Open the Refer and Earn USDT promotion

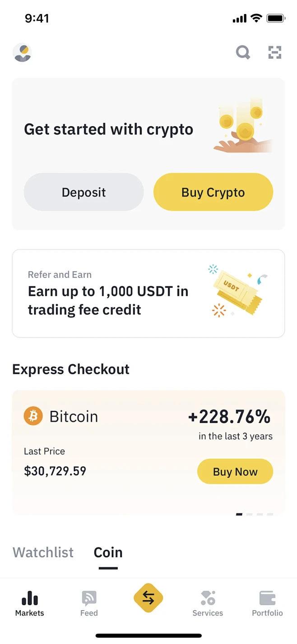(x=148, y=293)
